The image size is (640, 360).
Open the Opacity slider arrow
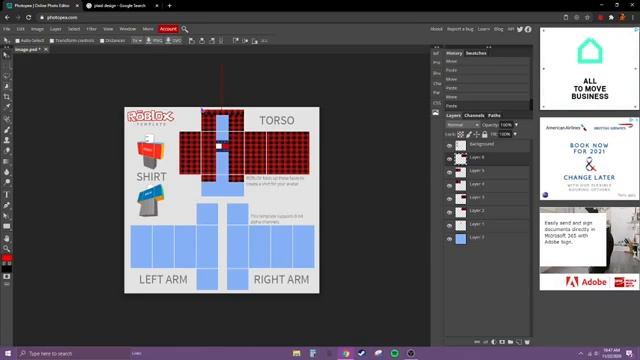(x=516, y=125)
